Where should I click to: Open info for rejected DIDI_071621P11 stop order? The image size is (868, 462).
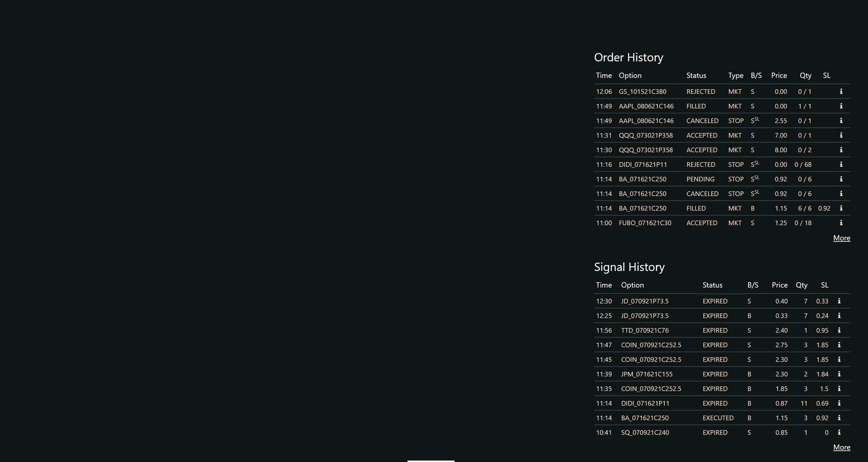pos(841,164)
